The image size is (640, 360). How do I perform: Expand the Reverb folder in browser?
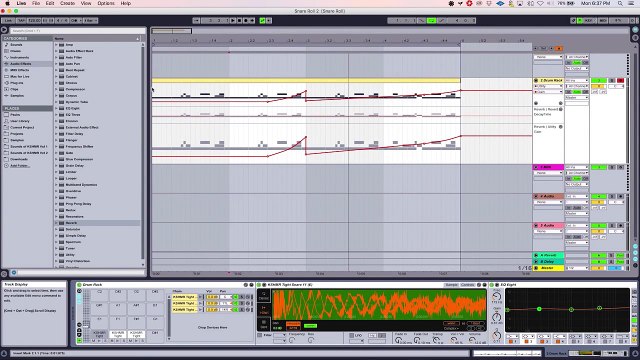click(x=56, y=223)
